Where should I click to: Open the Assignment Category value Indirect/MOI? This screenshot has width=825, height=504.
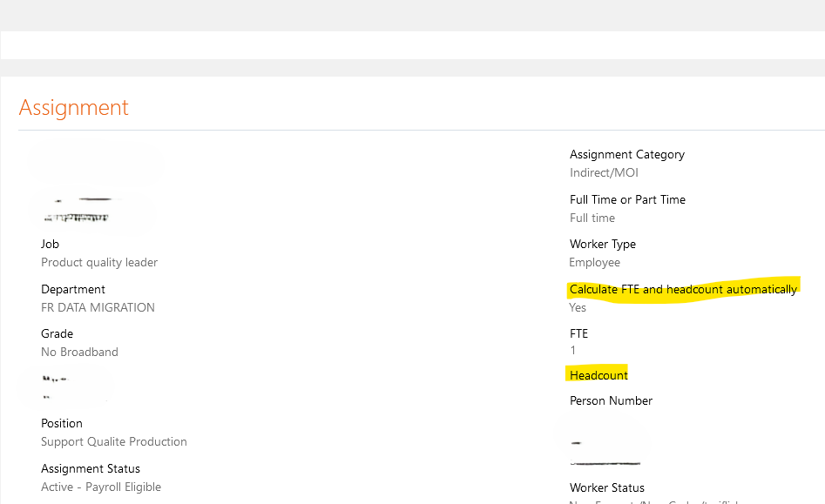(x=604, y=172)
